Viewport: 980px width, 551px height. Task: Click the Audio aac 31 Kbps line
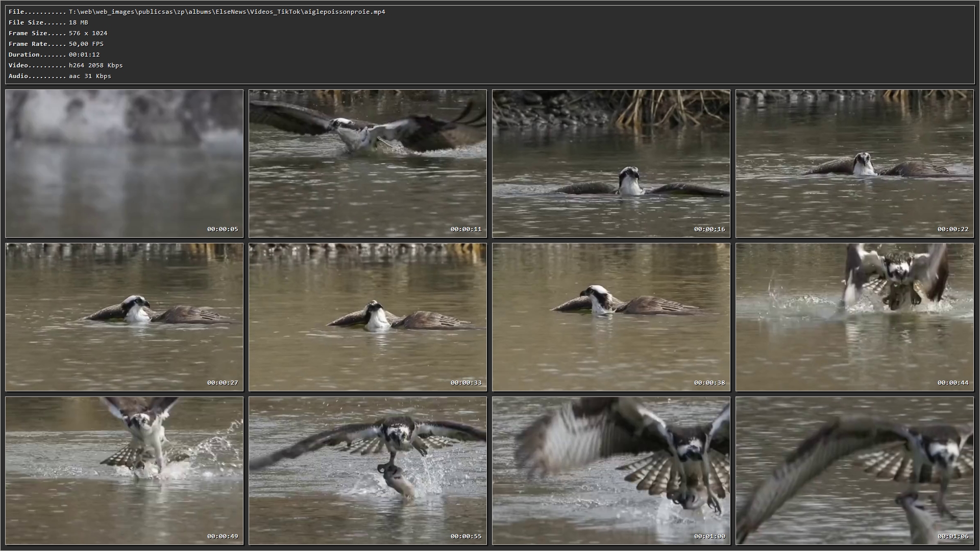(90, 76)
